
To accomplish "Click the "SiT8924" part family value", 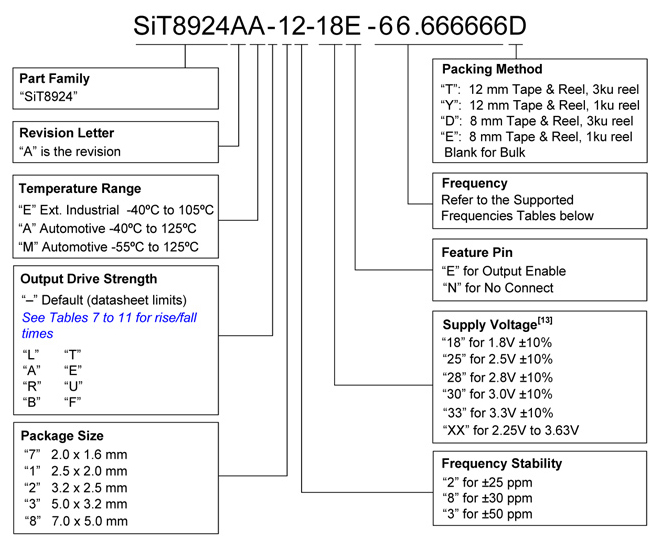I will (x=48, y=97).
